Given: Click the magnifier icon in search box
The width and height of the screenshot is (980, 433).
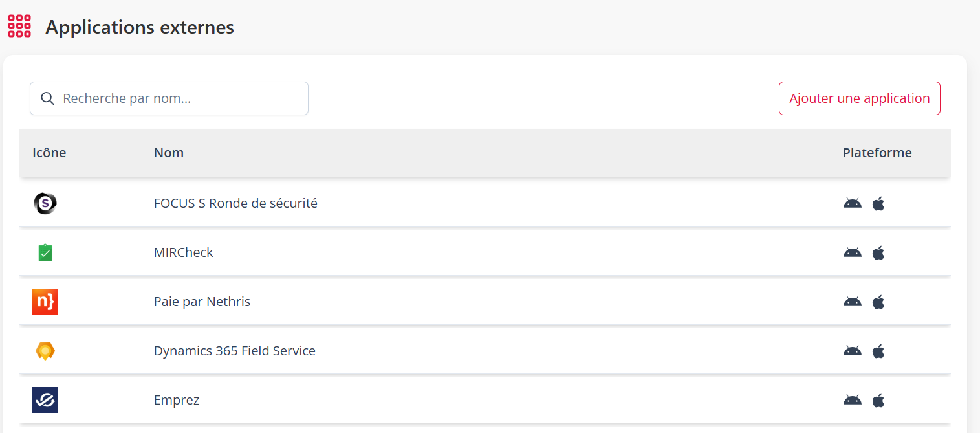Looking at the screenshot, I should click(x=47, y=98).
